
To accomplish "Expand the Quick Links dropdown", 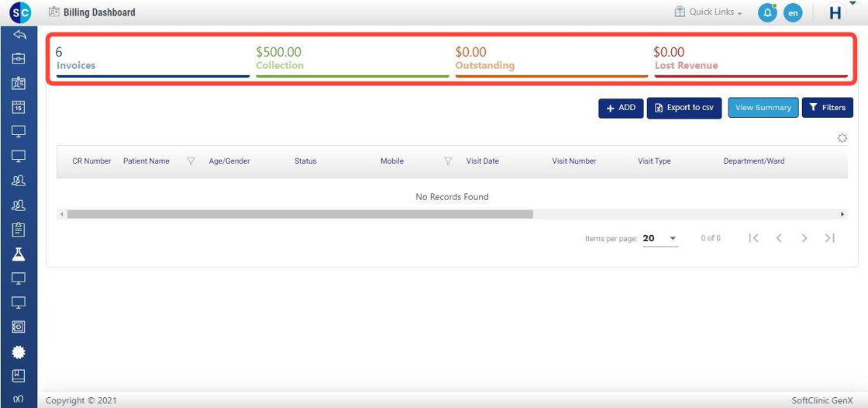I will tap(708, 12).
